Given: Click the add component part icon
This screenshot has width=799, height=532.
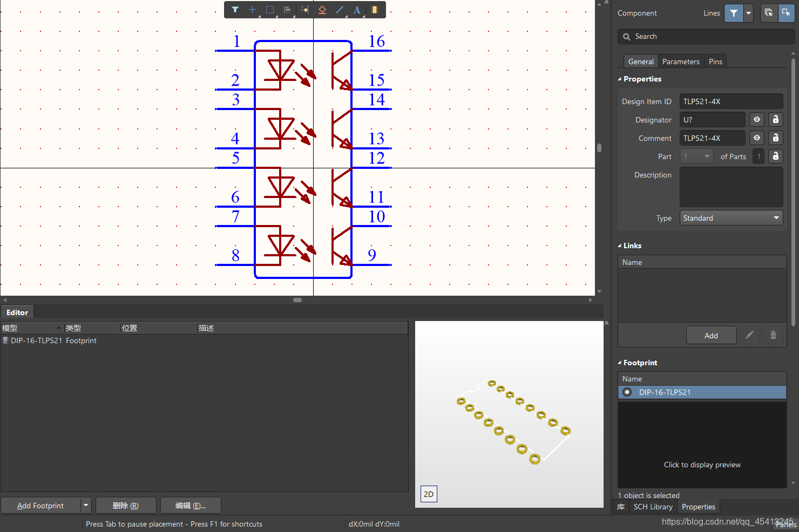Looking at the screenshot, I should [375, 10].
